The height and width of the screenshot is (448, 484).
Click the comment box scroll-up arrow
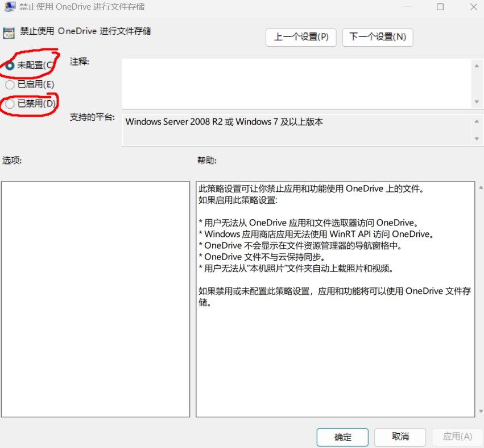pyautogui.click(x=477, y=66)
